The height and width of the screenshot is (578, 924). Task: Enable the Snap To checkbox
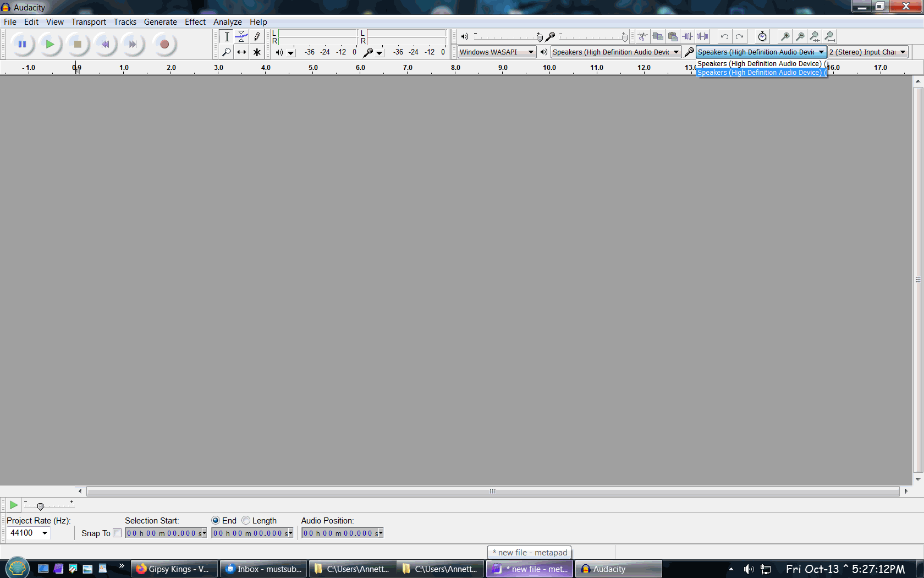(x=117, y=533)
